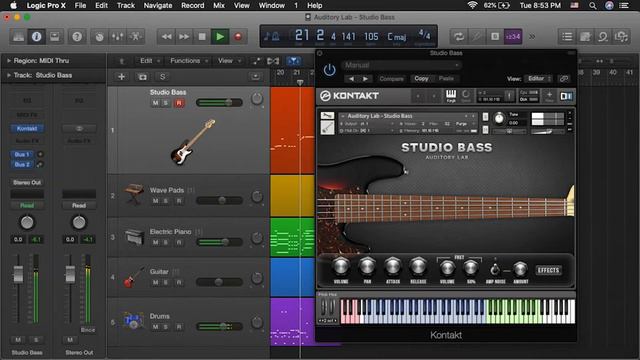Mute the Drums track
The width and height of the screenshot is (640, 360).
(x=156, y=327)
